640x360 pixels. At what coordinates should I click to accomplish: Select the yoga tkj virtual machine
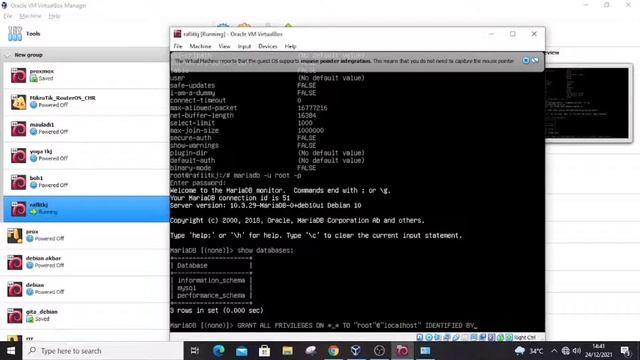[x=86, y=155]
